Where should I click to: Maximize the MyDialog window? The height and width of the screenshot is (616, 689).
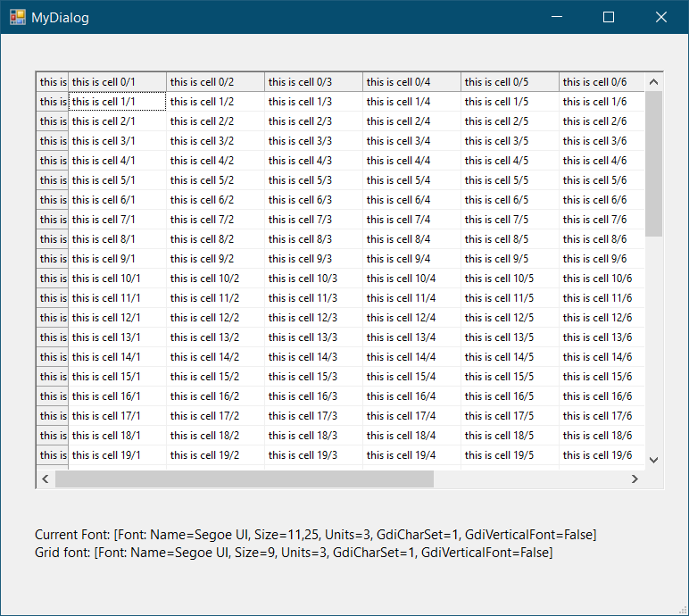pyautogui.click(x=609, y=17)
